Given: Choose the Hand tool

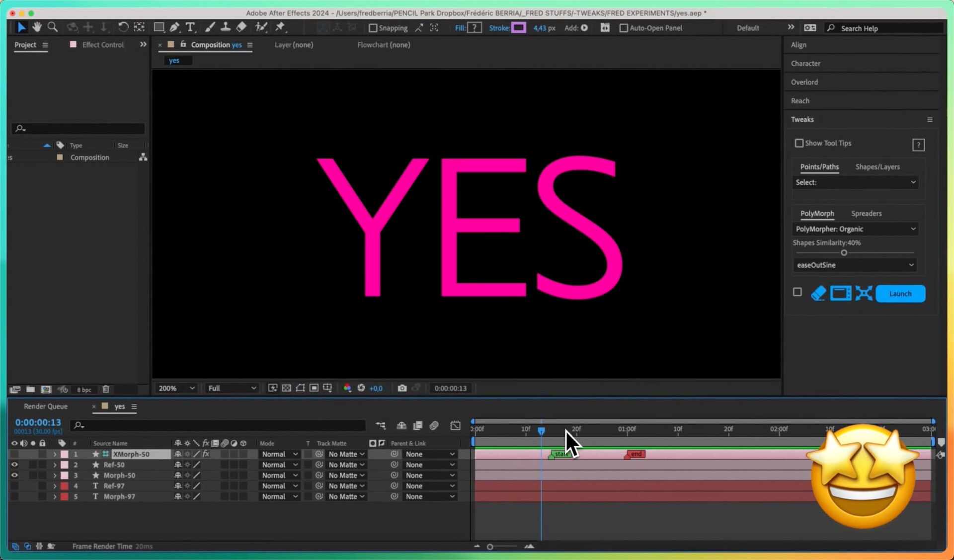Looking at the screenshot, I should click(x=37, y=27).
